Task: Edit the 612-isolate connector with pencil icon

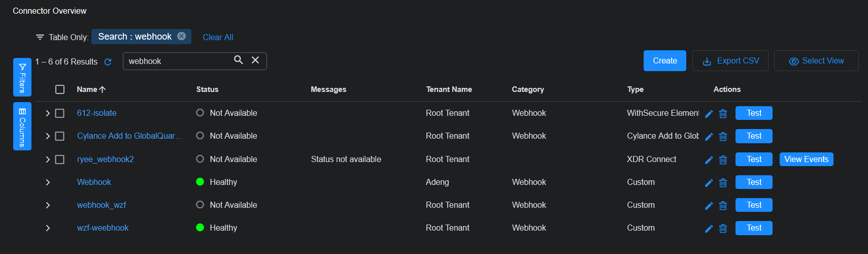Action: click(x=709, y=114)
